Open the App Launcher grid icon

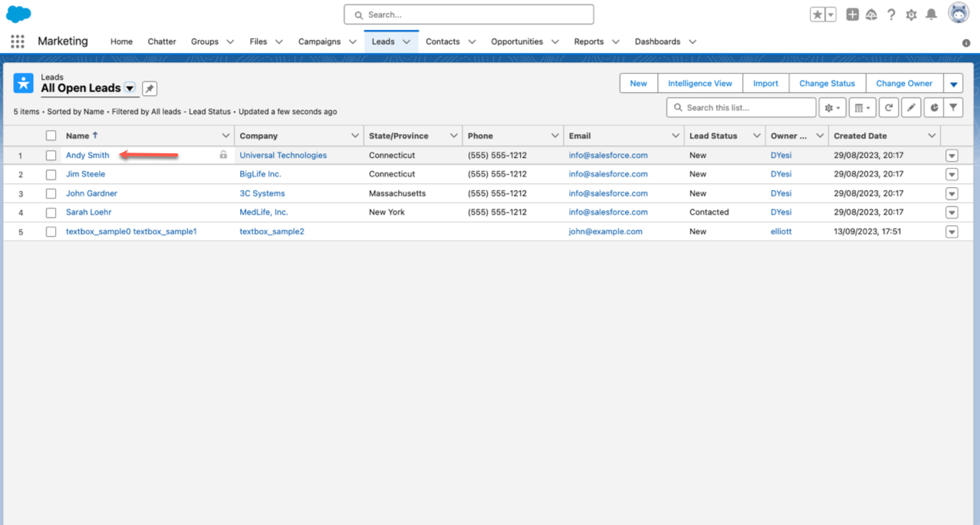point(18,41)
